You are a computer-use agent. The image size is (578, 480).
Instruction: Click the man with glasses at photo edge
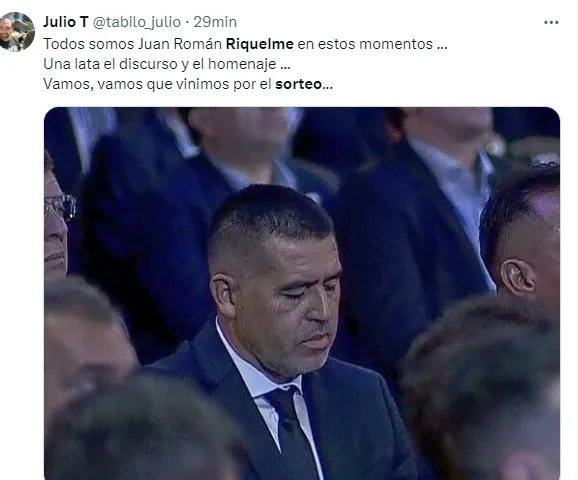point(59,221)
